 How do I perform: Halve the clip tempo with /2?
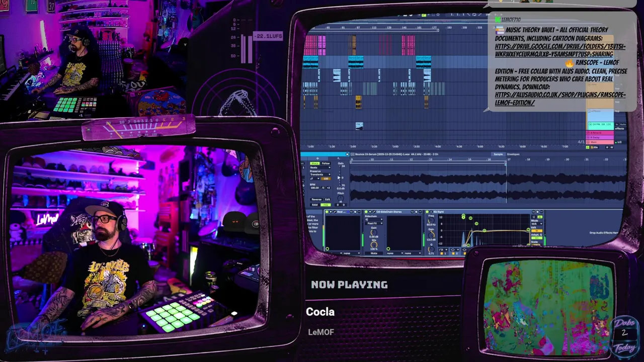323,188
